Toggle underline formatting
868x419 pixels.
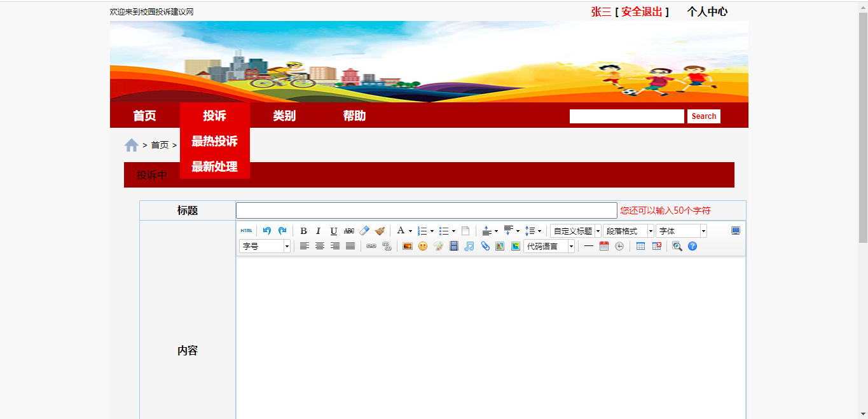[334, 231]
